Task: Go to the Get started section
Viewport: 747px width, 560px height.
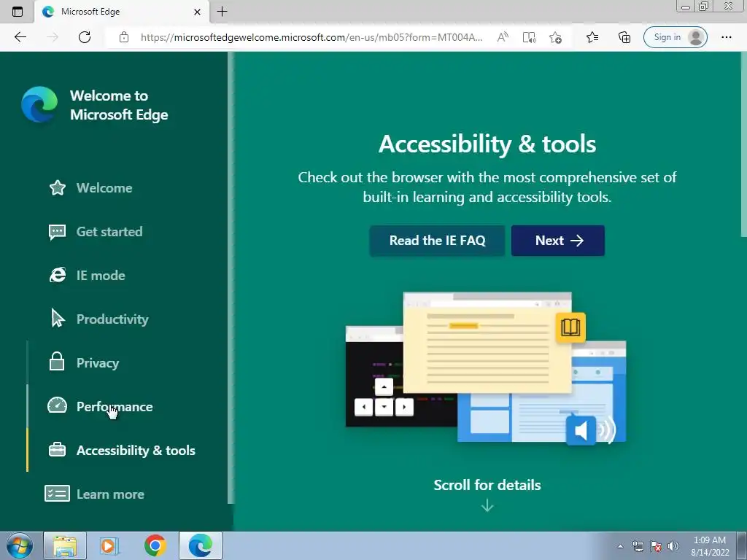Action: click(x=109, y=232)
